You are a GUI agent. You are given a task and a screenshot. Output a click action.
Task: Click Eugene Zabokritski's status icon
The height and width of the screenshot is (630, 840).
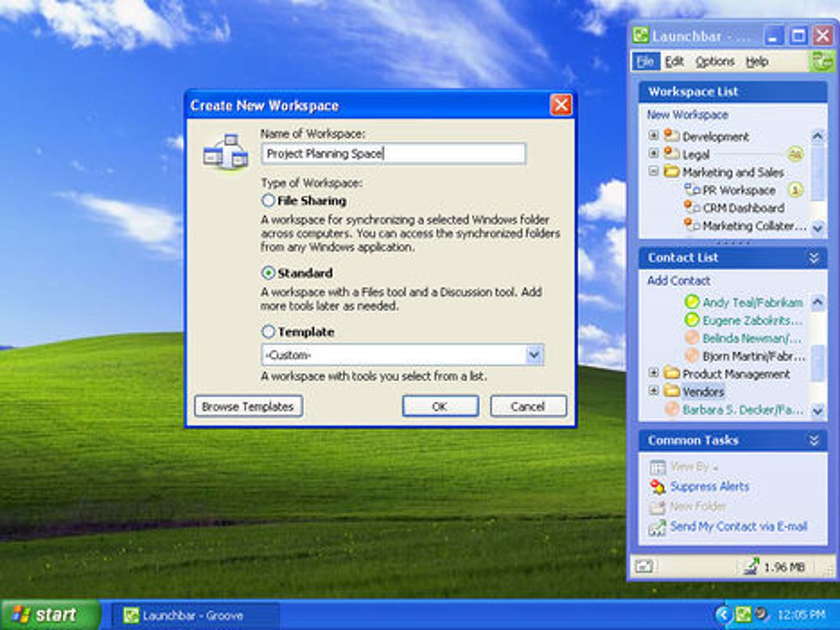coord(692,320)
